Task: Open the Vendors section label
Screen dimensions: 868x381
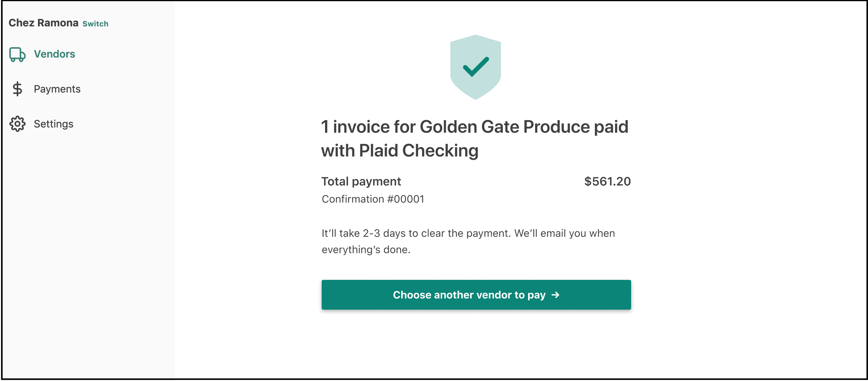Action: click(54, 54)
